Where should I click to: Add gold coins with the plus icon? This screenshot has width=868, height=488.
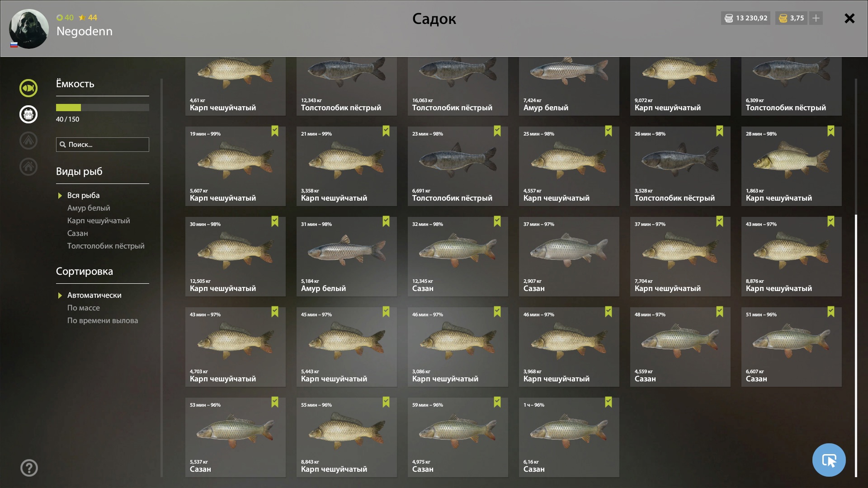(816, 18)
